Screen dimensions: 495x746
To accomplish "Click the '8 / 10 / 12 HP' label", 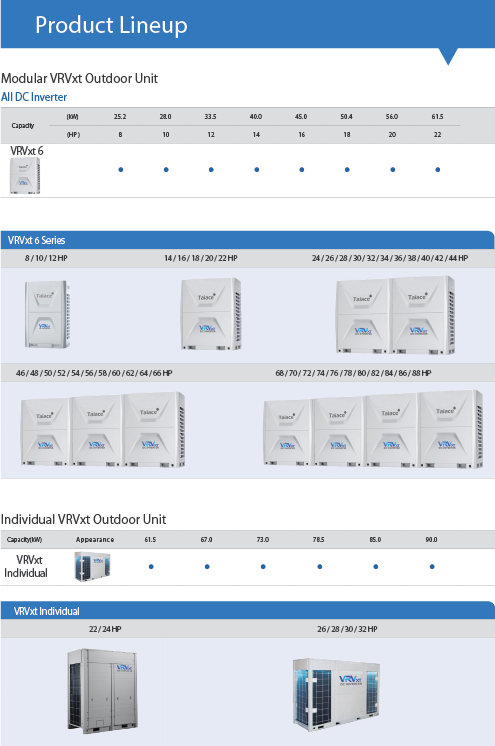I will click(x=46, y=258).
